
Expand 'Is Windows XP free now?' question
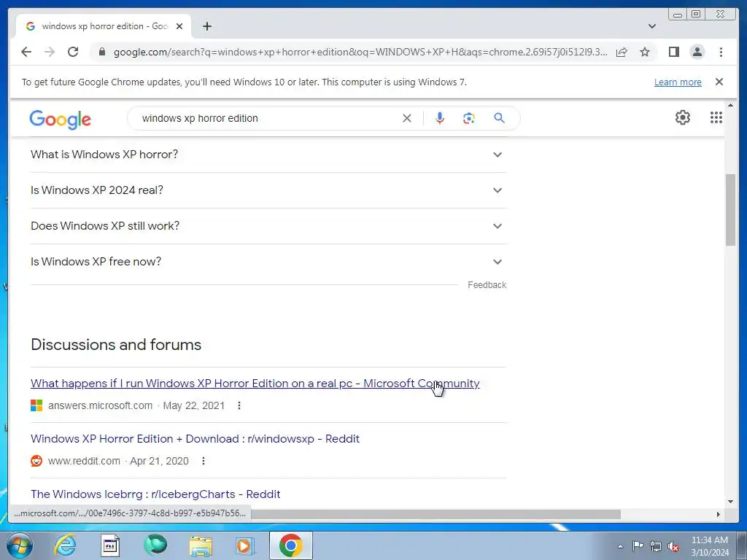tap(268, 262)
